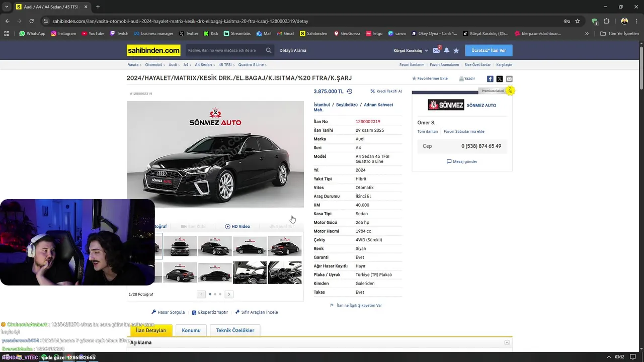Click Sıfır Araçları İncele link
The width and height of the screenshot is (644, 362).
point(256,312)
